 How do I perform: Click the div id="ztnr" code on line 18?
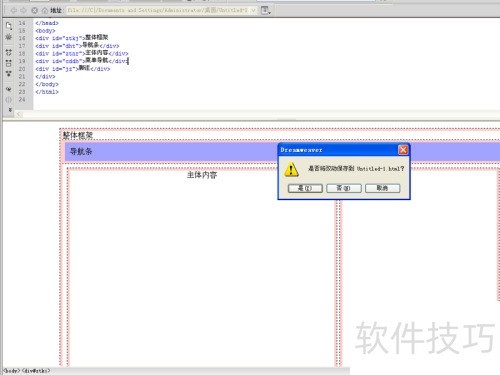click(82, 53)
